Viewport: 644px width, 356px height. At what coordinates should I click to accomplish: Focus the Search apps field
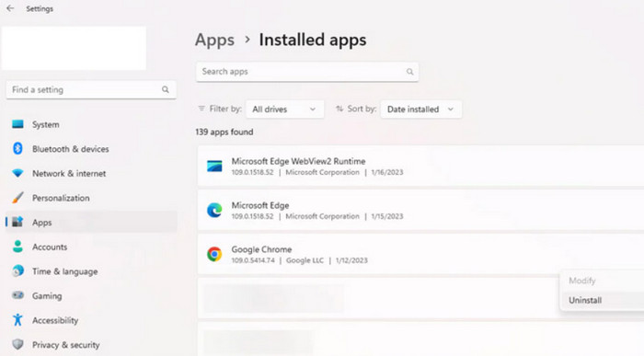click(307, 72)
